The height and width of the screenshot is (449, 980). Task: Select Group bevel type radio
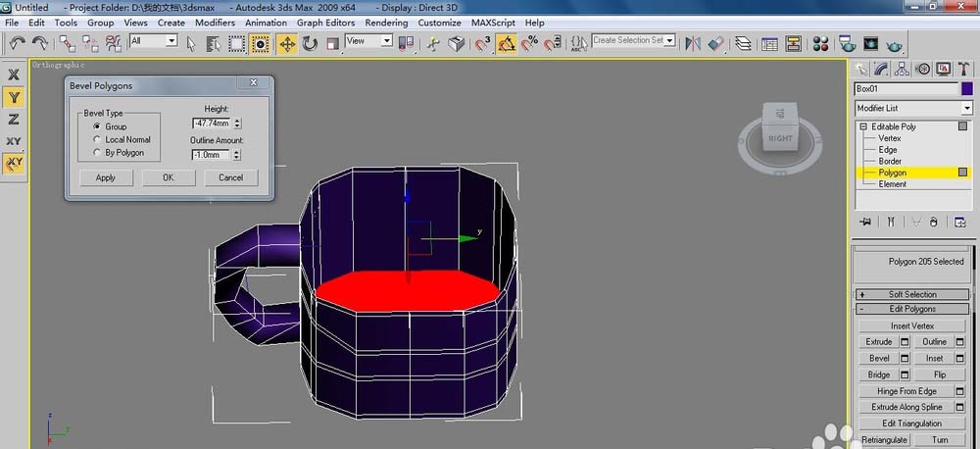point(97,126)
